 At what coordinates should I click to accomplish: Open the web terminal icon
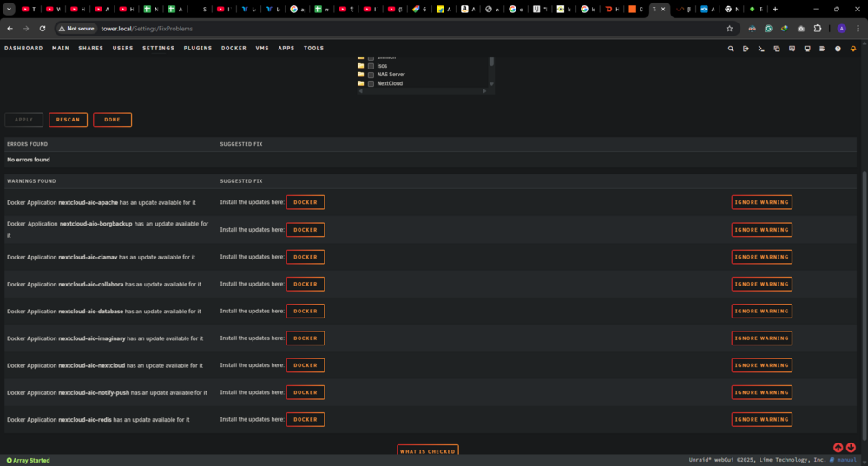[x=761, y=49]
